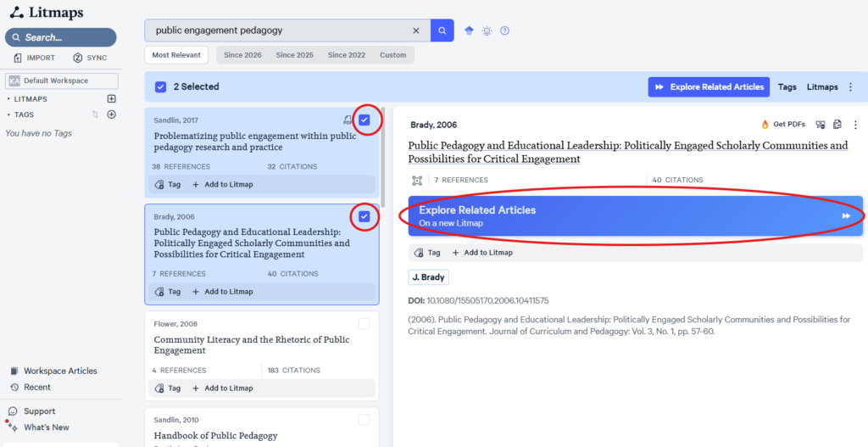
Task: Clear the search query with X
Action: click(416, 31)
